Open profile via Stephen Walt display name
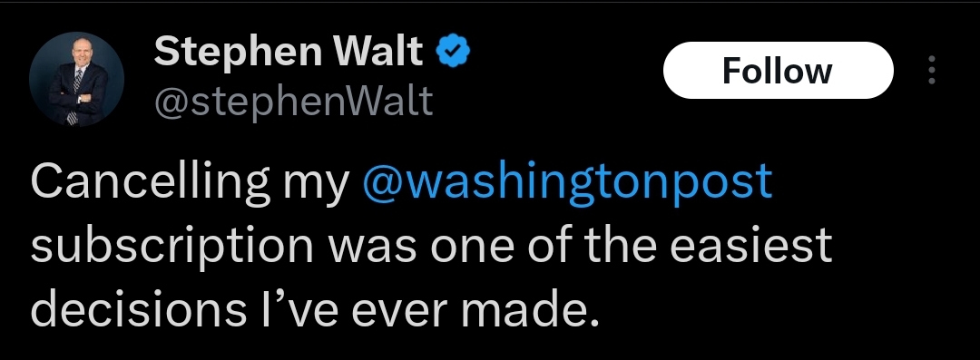Viewport: 980px width, 360px height. click(289, 51)
